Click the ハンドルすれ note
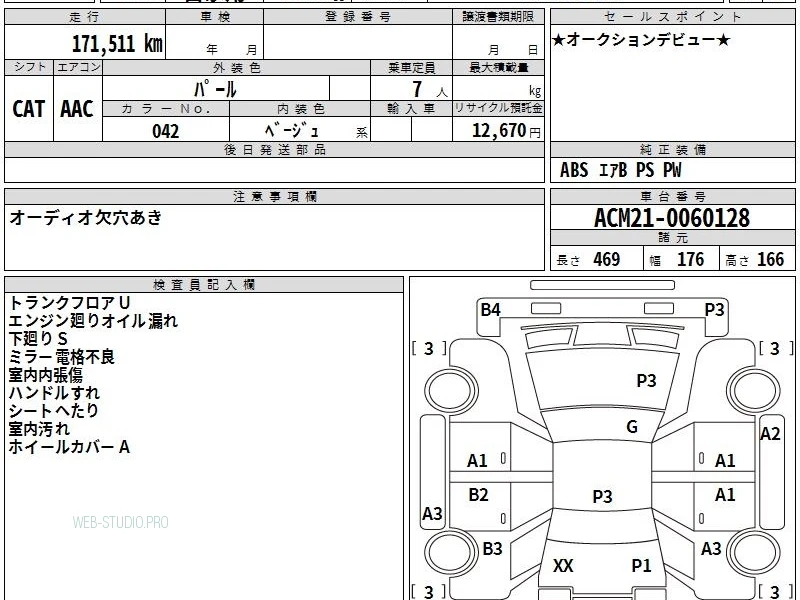 point(54,393)
